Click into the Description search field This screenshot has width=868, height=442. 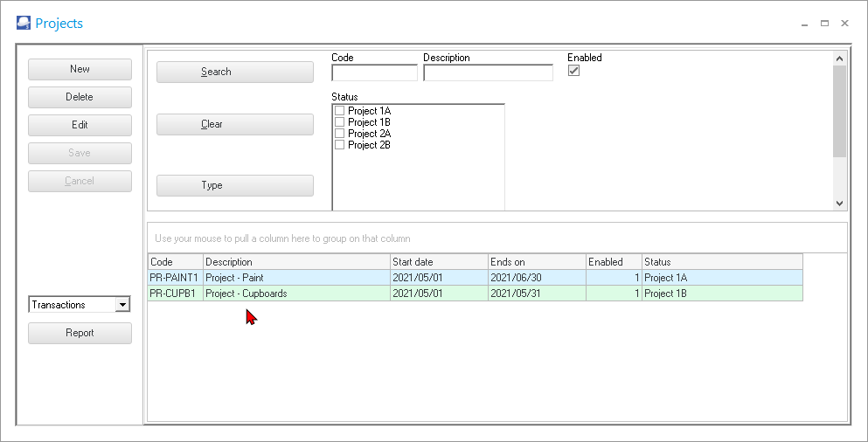[x=488, y=73]
